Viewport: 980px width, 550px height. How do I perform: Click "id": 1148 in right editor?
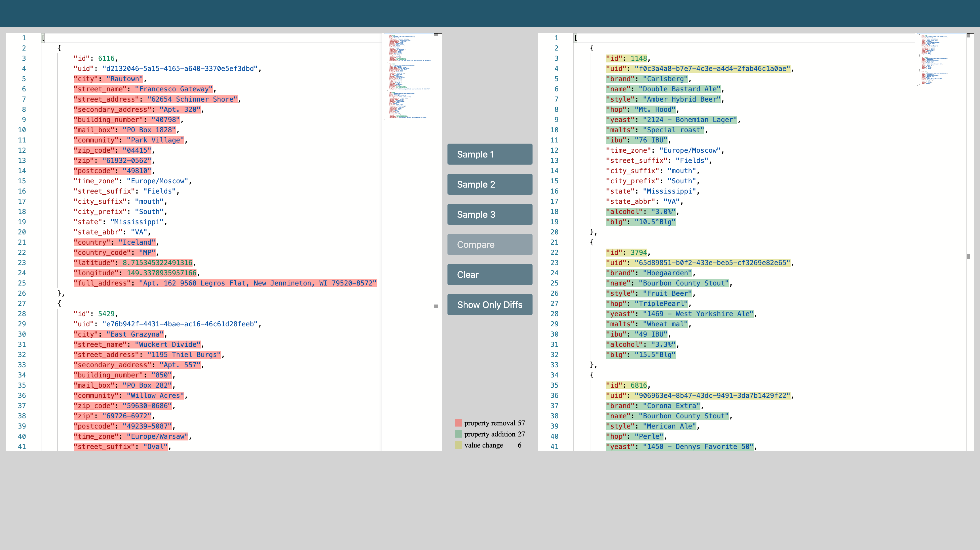(x=627, y=58)
